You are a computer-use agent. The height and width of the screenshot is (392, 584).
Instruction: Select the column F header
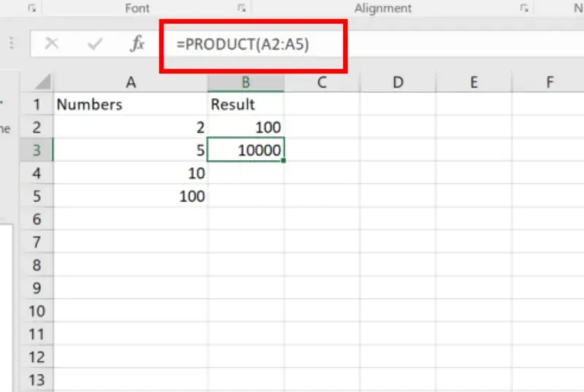(x=549, y=82)
